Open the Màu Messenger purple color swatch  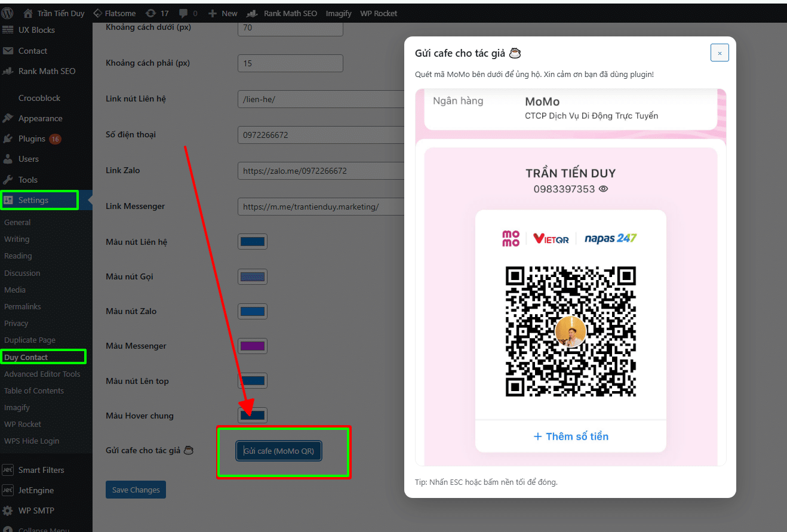[x=252, y=346]
